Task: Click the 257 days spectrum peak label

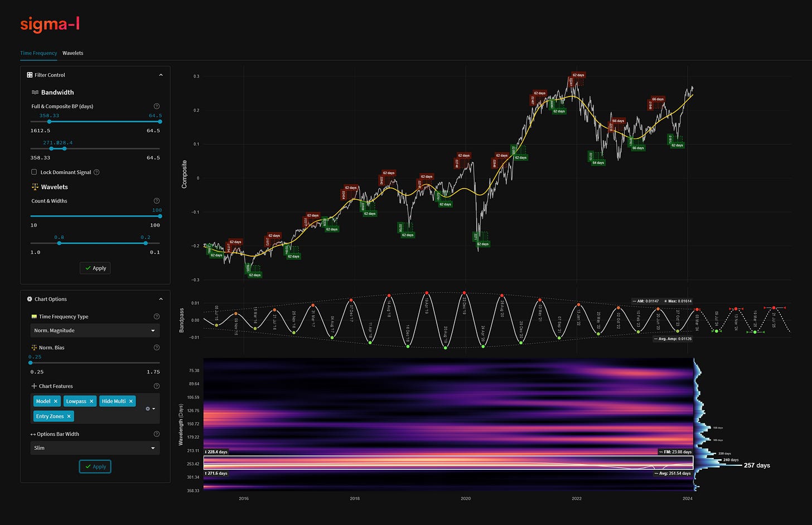Action: tap(757, 465)
